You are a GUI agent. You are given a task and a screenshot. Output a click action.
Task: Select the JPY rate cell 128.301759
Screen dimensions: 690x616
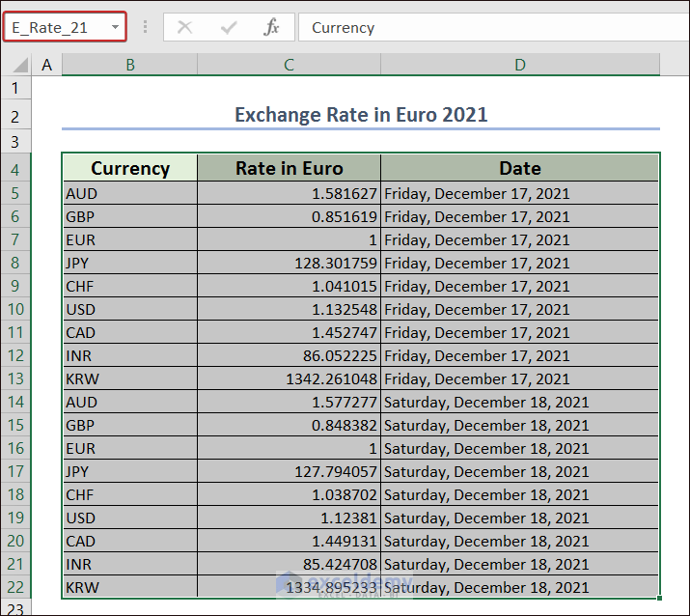coord(289,263)
